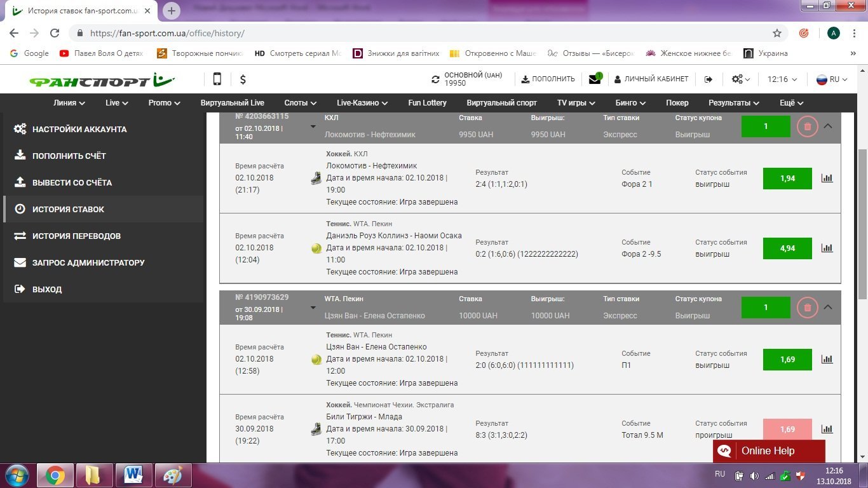
Task: Click the dollar sign icon
Action: pos(243,79)
